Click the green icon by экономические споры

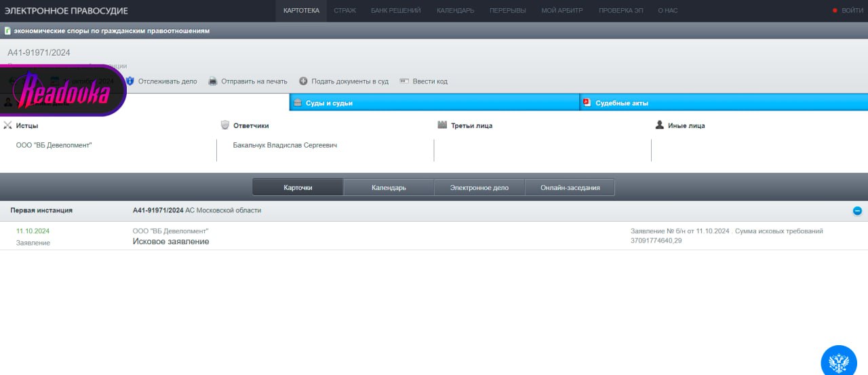tap(7, 31)
